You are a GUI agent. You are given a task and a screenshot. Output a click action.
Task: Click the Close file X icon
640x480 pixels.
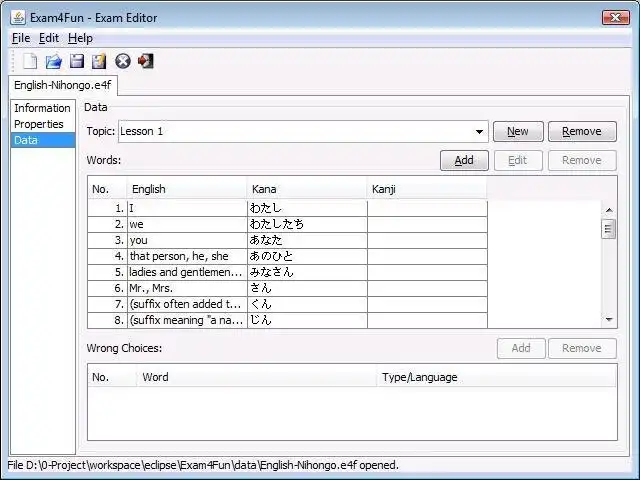[x=122, y=61]
